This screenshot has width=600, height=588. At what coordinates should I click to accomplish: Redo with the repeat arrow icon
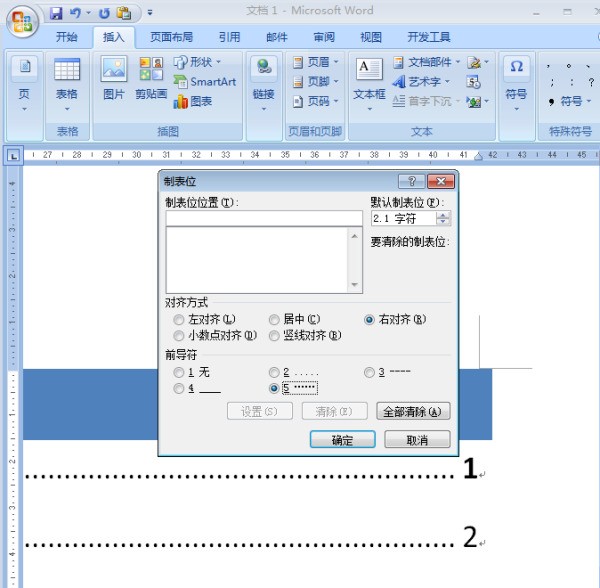tap(104, 14)
